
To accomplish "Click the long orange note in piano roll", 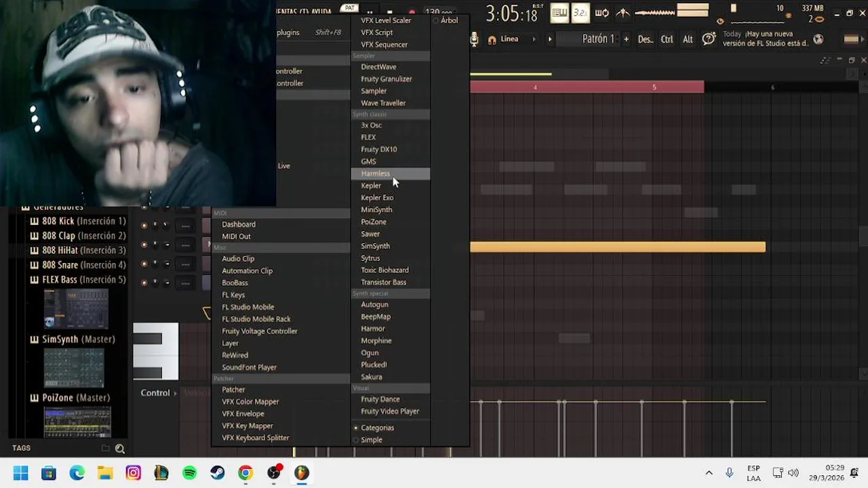I will [618, 247].
